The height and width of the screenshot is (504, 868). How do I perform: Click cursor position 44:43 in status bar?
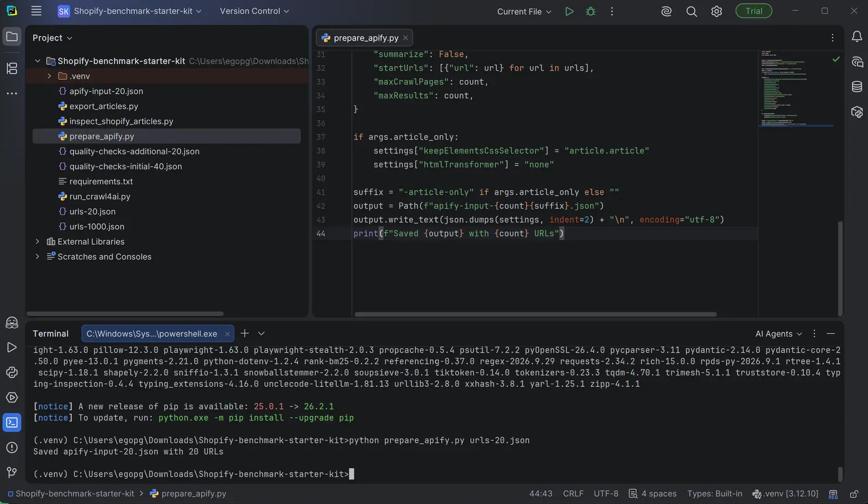click(540, 494)
